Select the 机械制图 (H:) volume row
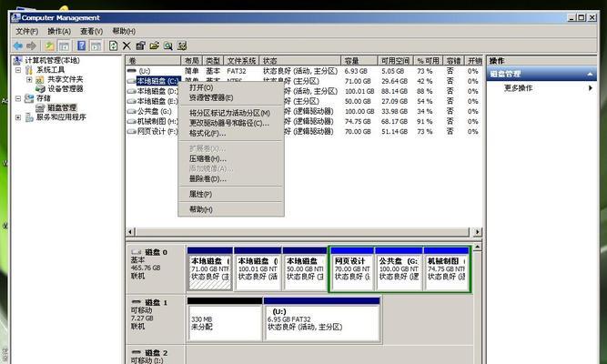 304,122
